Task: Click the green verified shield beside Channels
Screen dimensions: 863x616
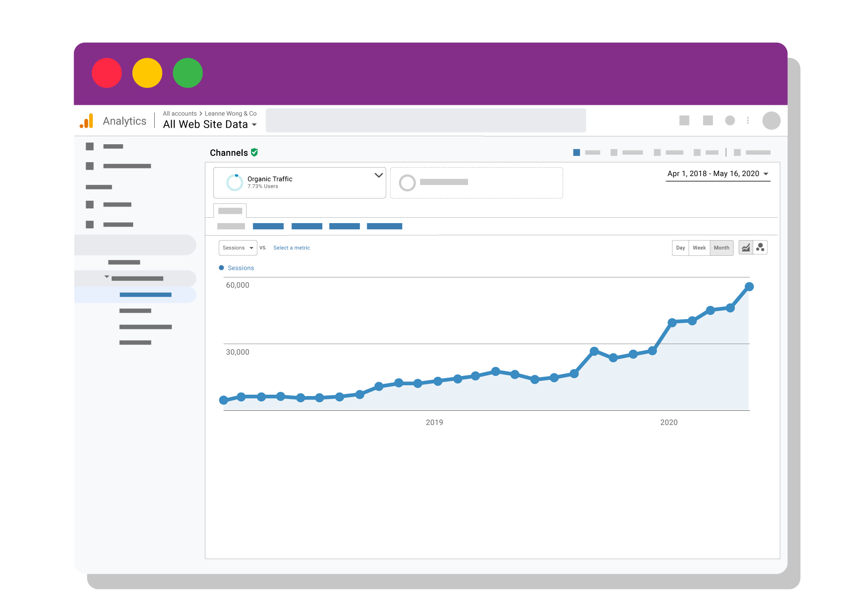Action: coord(254,152)
